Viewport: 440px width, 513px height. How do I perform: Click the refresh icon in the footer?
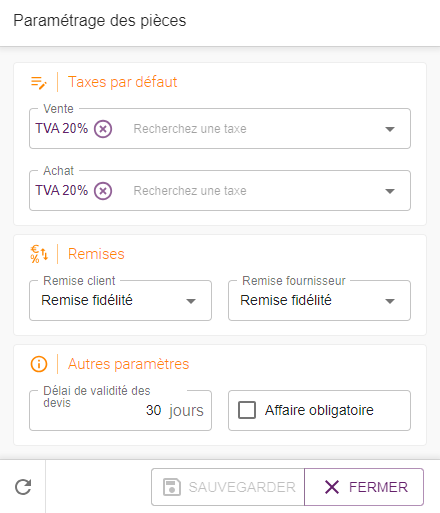point(23,487)
